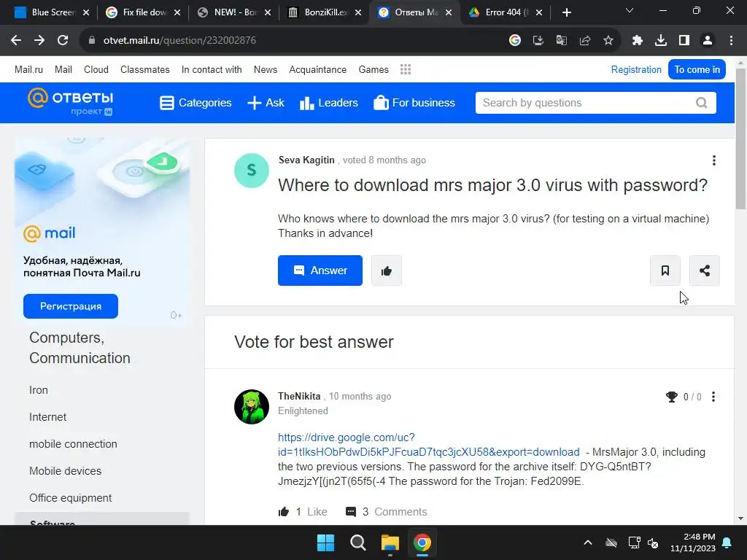This screenshot has width=747, height=560.
Task: Open the Categories menu
Action: (196, 103)
